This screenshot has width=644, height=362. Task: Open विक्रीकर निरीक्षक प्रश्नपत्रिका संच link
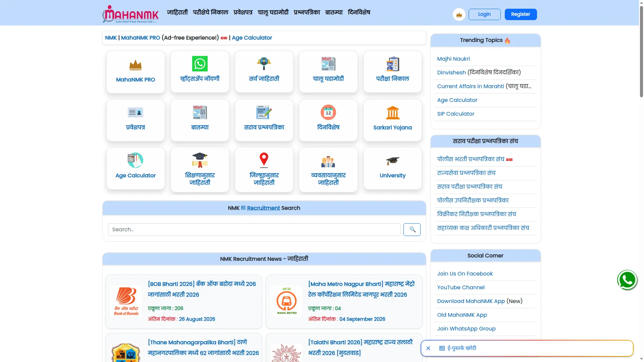coord(477,214)
